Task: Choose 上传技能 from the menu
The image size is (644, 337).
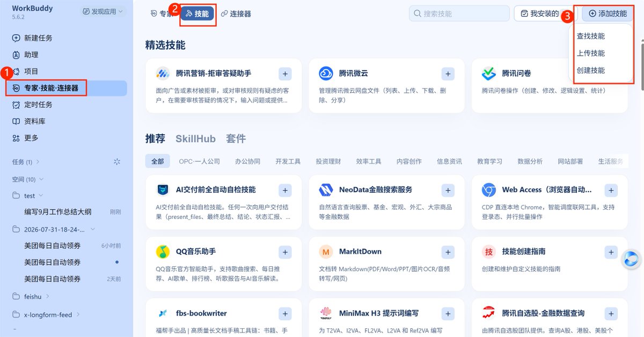Action: click(x=591, y=53)
